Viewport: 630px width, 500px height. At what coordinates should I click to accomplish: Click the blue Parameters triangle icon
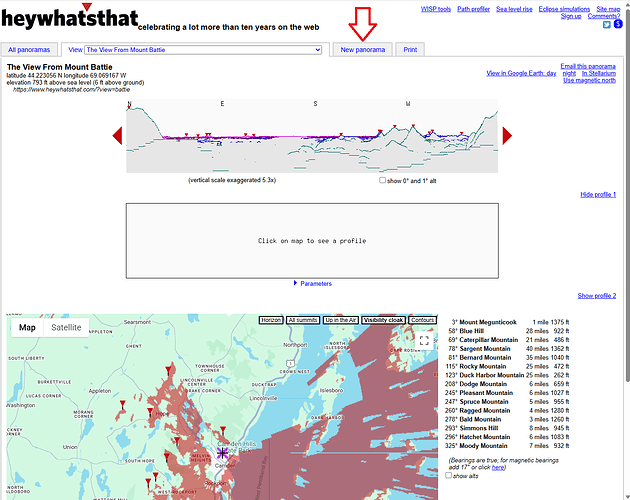(295, 283)
